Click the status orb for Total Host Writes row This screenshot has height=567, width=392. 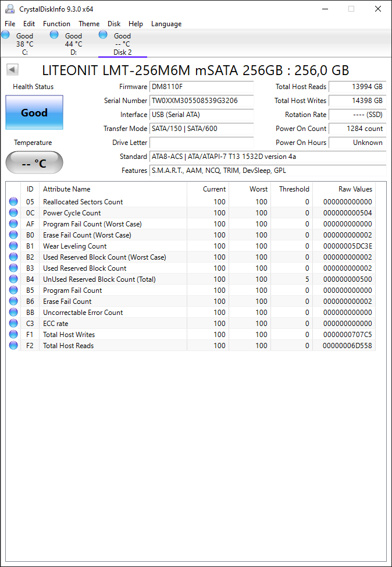coord(13,335)
